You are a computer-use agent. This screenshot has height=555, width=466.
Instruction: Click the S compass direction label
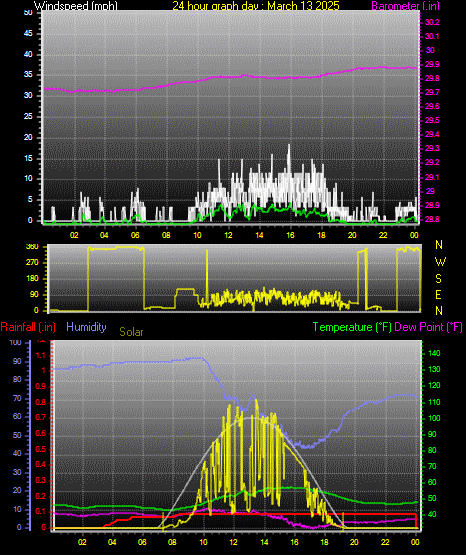438,279
